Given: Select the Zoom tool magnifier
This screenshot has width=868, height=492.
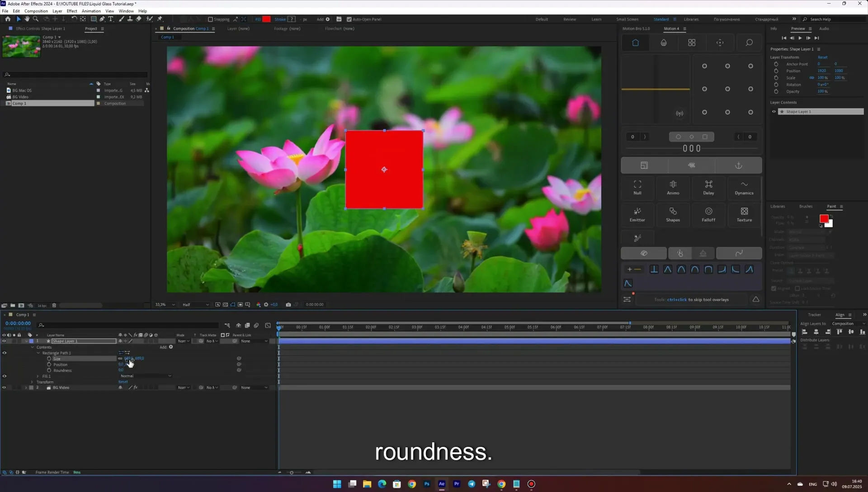Looking at the screenshot, I should (x=36, y=19).
